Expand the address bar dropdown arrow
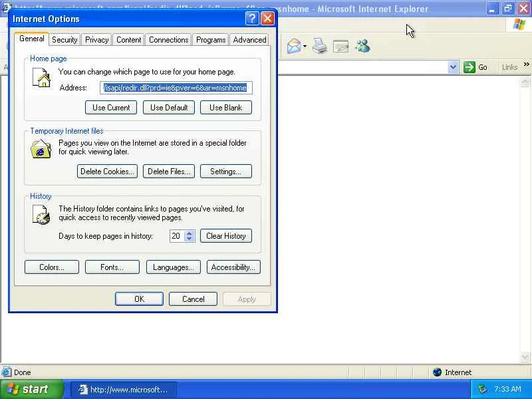 (453, 67)
